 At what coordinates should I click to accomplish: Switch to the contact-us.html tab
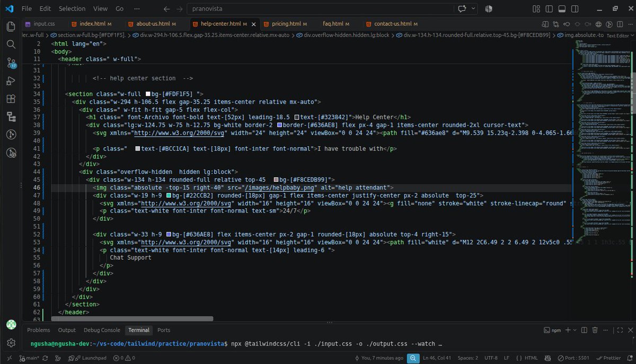395,24
